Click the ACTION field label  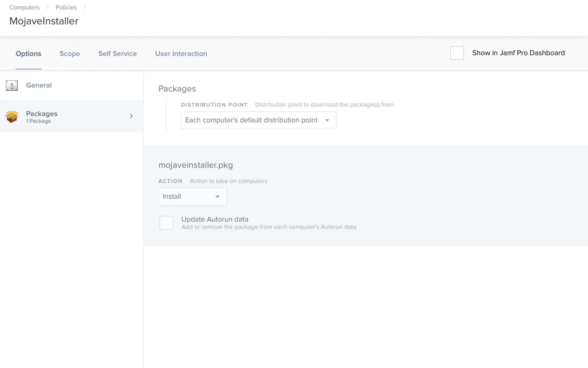point(170,181)
